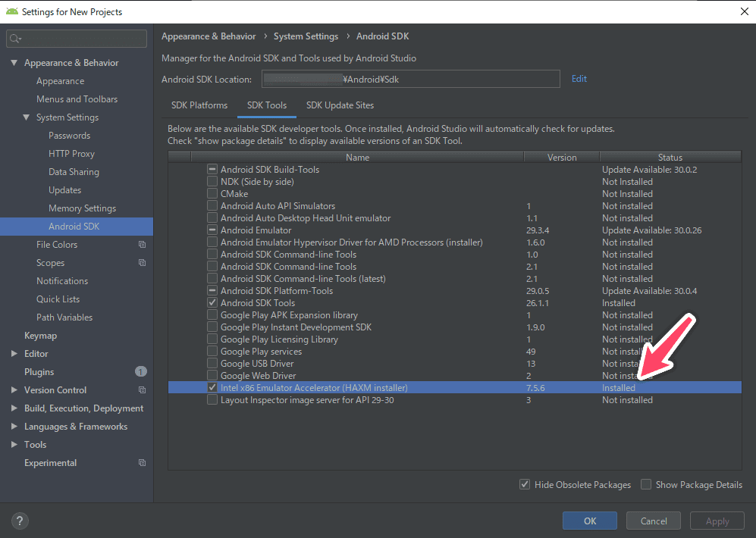This screenshot has height=538, width=756.
Task: Disable Hide Obsolete Packages checkbox
Action: pos(525,484)
